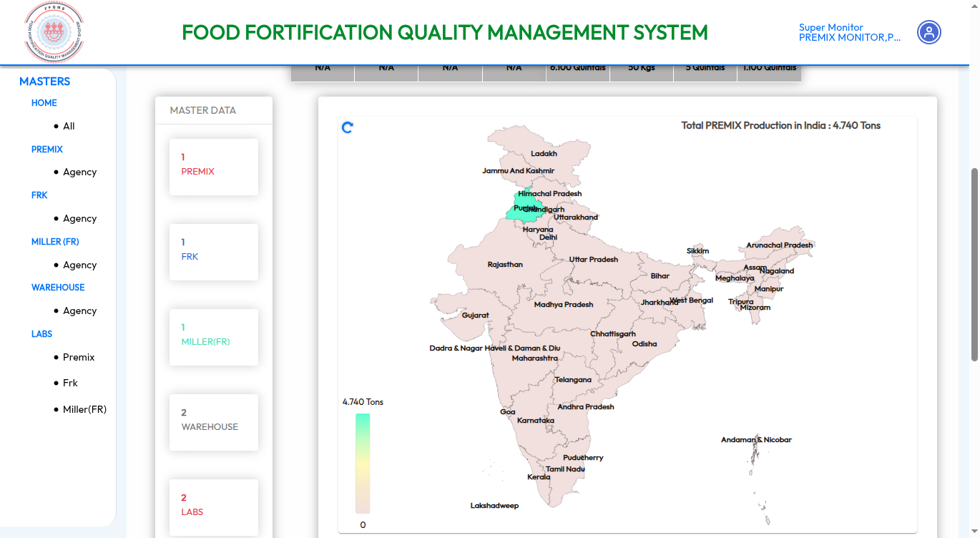Expand the HOME menu section

click(44, 103)
